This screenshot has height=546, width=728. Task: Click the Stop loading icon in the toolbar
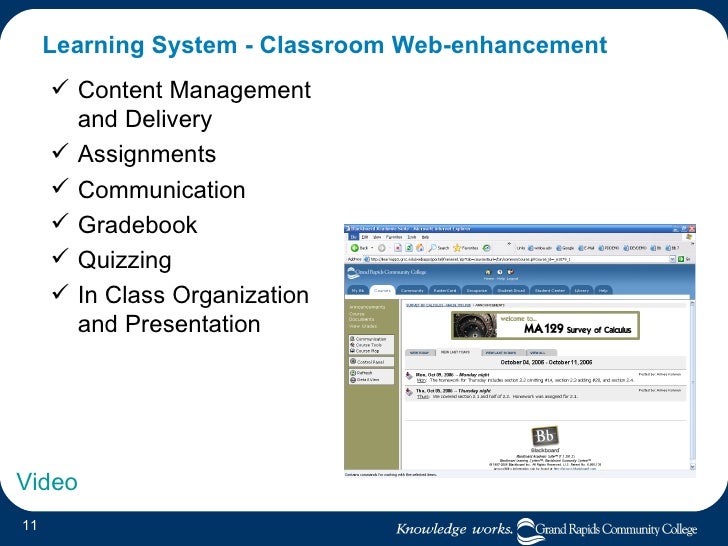[398, 248]
